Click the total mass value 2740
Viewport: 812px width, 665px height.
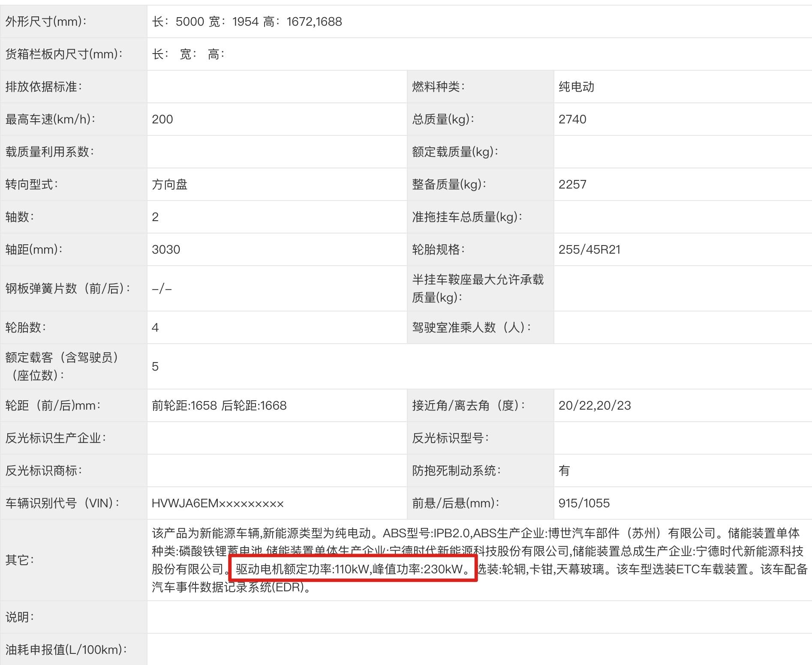coord(572,119)
